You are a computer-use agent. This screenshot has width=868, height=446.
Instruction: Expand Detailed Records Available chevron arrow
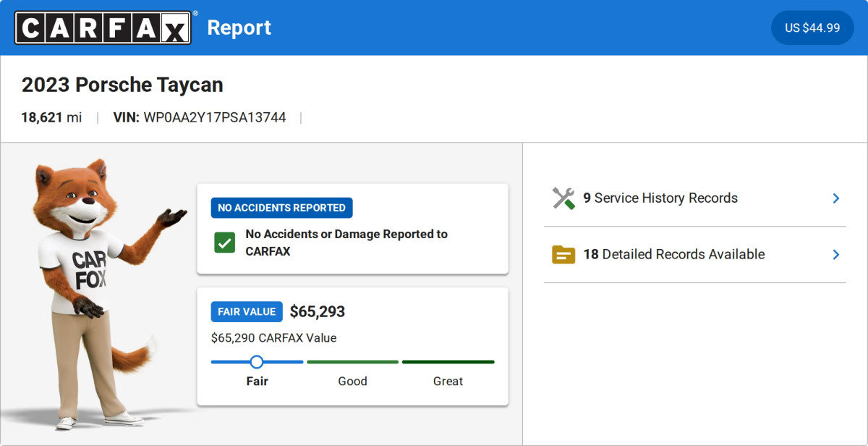[835, 254]
